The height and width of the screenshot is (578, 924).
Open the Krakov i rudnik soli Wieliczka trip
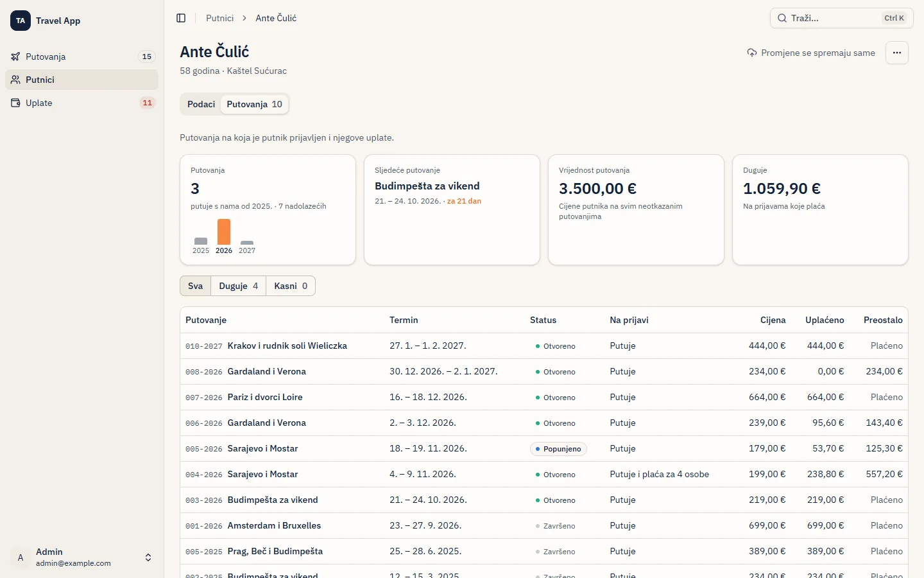287,346
